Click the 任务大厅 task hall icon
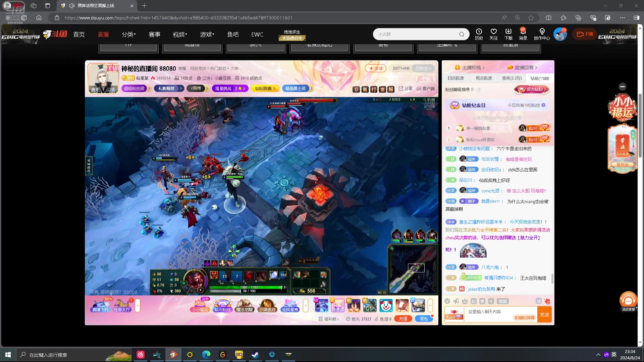644x362 pixels. (122, 305)
